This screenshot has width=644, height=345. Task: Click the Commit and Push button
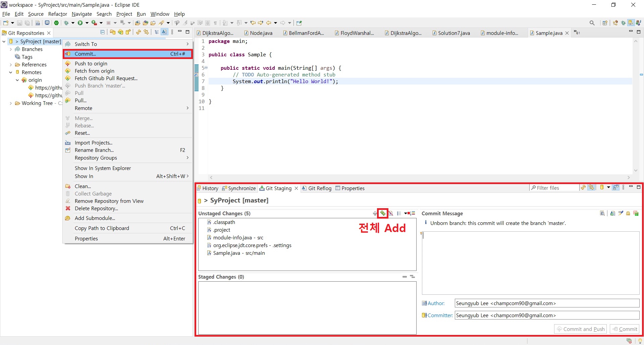click(580, 329)
